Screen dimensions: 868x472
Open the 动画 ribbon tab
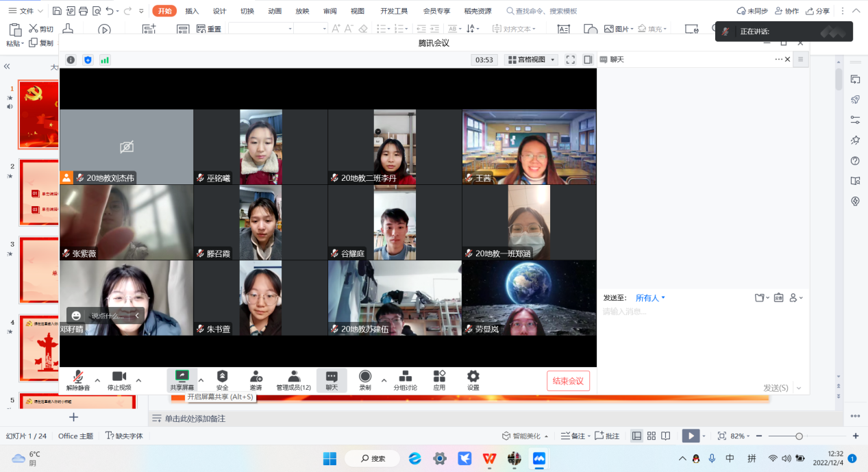[275, 11]
